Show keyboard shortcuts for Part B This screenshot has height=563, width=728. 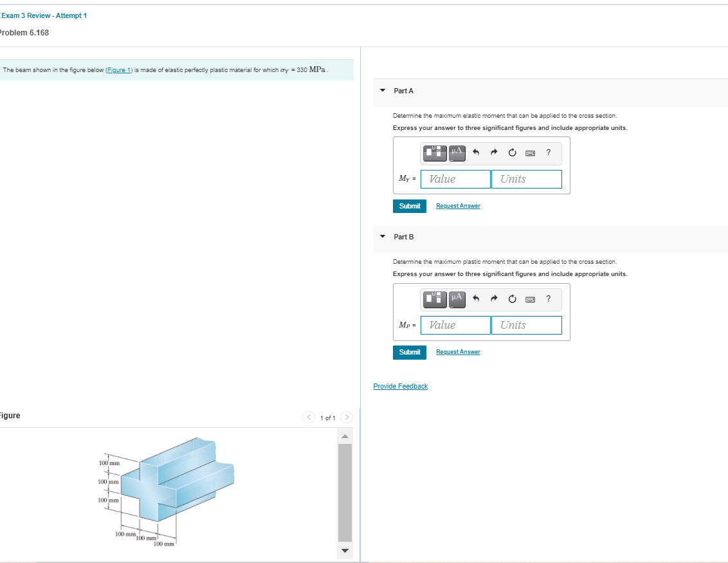(x=530, y=299)
